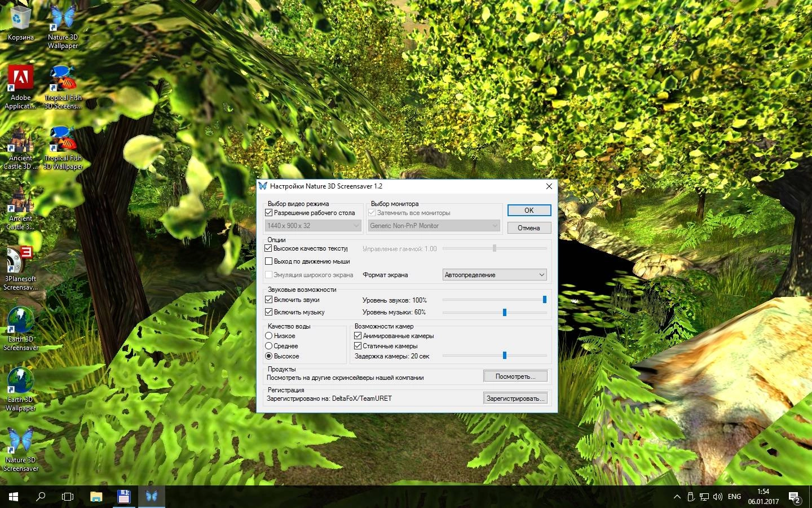Toggle Высокое качество текстур checkbox
Screen dimensions: 812x508
click(269, 248)
